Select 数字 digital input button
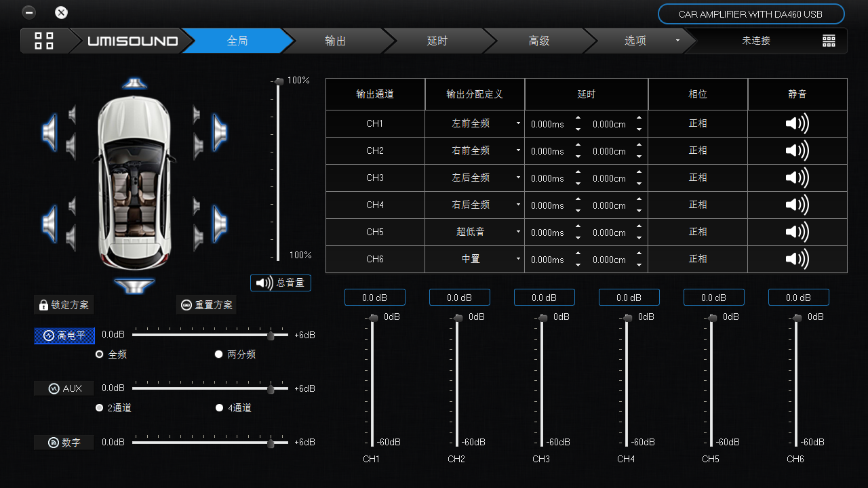 [x=64, y=443]
